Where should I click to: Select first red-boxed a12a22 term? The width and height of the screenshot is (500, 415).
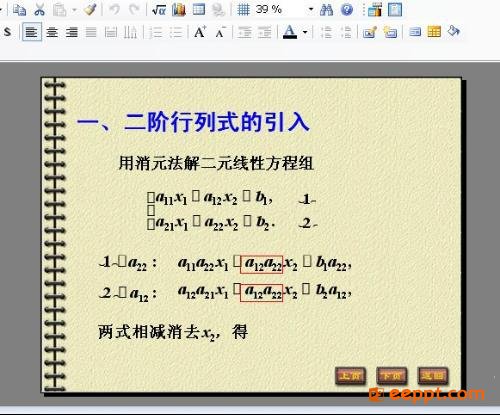tap(262, 265)
